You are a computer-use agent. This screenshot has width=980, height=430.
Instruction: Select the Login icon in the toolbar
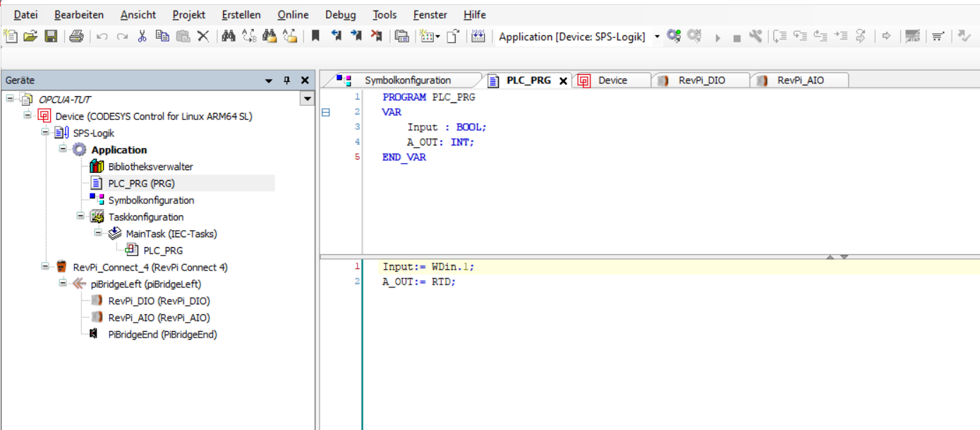(672, 36)
